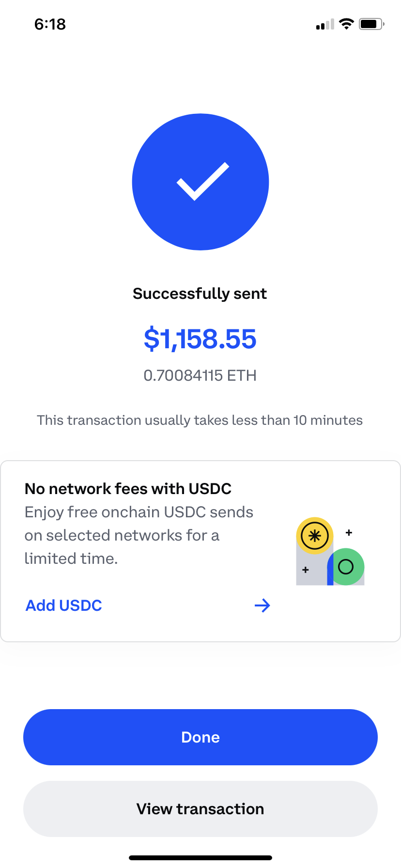
Task: Tap the blue success checkmark icon
Action: [x=200, y=182]
